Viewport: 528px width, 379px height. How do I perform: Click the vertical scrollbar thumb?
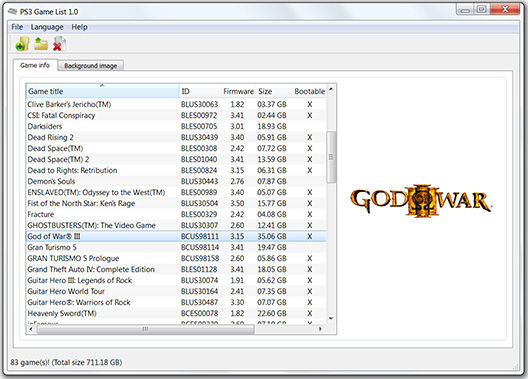[x=331, y=157]
